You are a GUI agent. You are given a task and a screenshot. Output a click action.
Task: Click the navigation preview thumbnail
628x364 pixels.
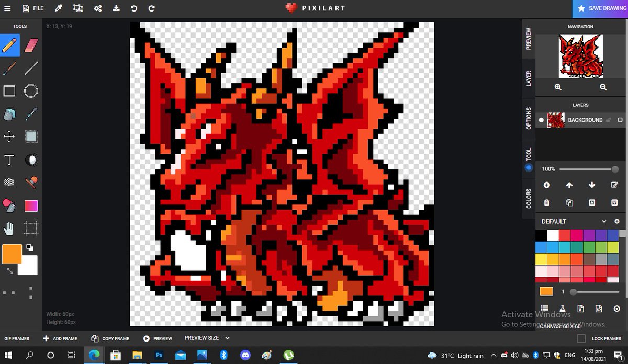click(580, 56)
